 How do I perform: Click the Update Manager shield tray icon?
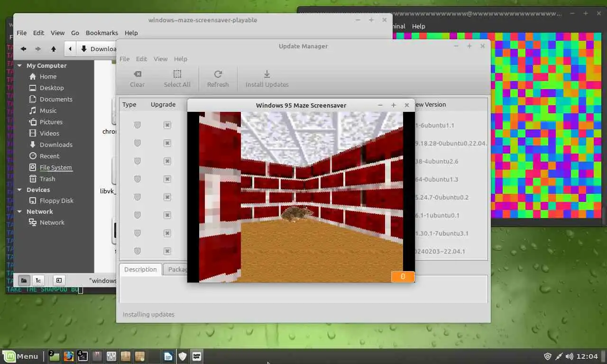(548, 356)
